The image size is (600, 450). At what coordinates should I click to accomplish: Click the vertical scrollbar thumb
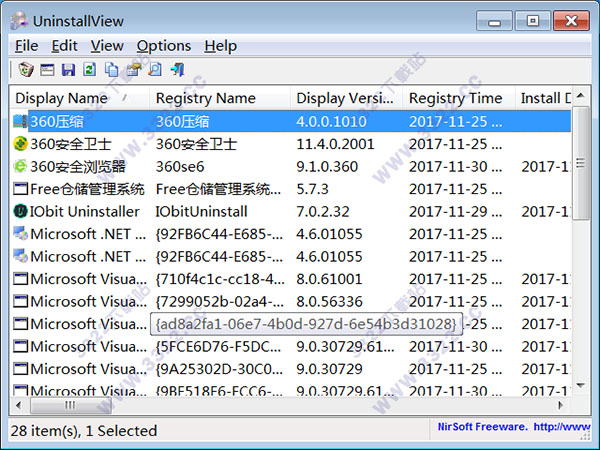pyautogui.click(x=581, y=163)
